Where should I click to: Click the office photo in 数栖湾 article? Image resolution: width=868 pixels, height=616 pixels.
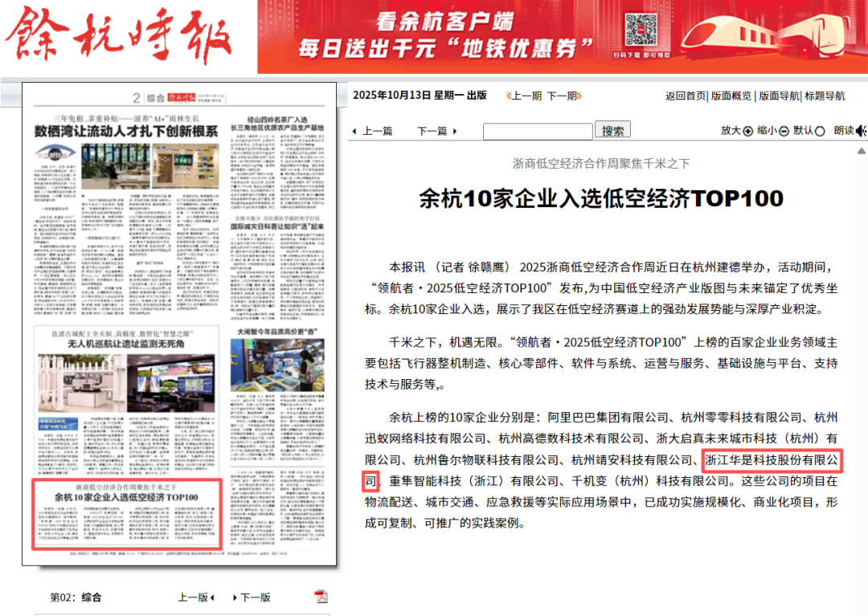116,165
